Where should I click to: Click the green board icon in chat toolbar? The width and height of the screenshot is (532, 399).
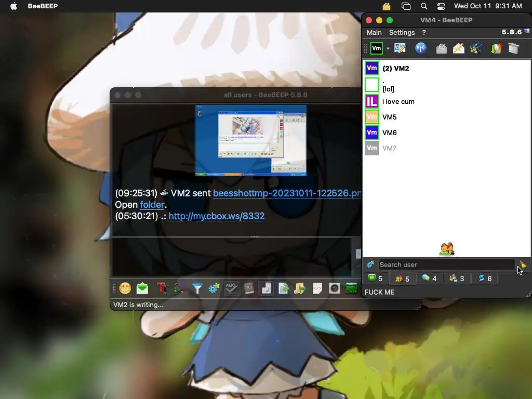(x=352, y=288)
